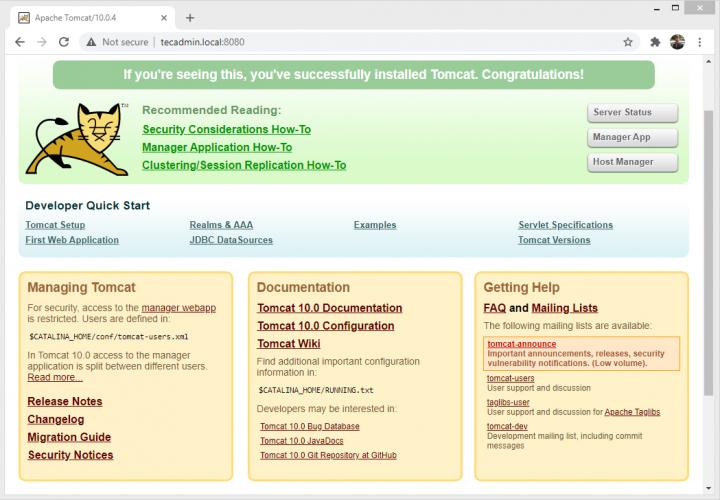Click the Not secure site info warning
Screen dimensions: 720x500
117,42
